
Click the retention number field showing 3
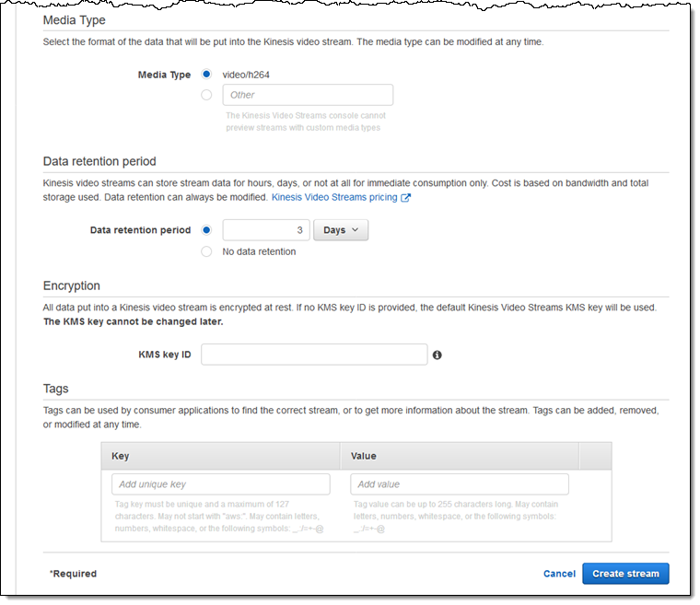(x=266, y=230)
